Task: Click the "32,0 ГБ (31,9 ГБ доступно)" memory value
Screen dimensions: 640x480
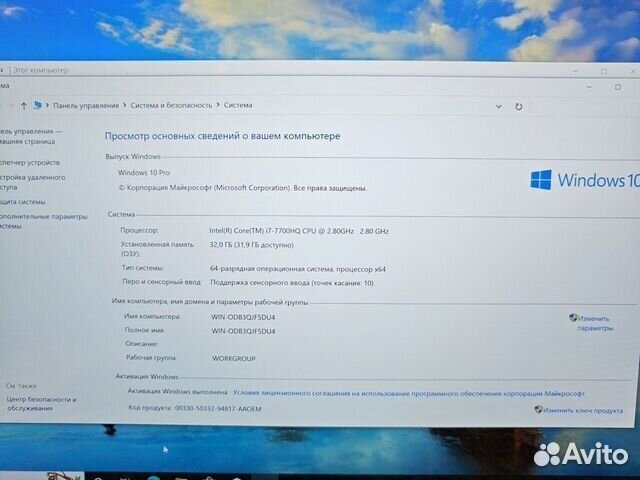Action: tap(251, 245)
